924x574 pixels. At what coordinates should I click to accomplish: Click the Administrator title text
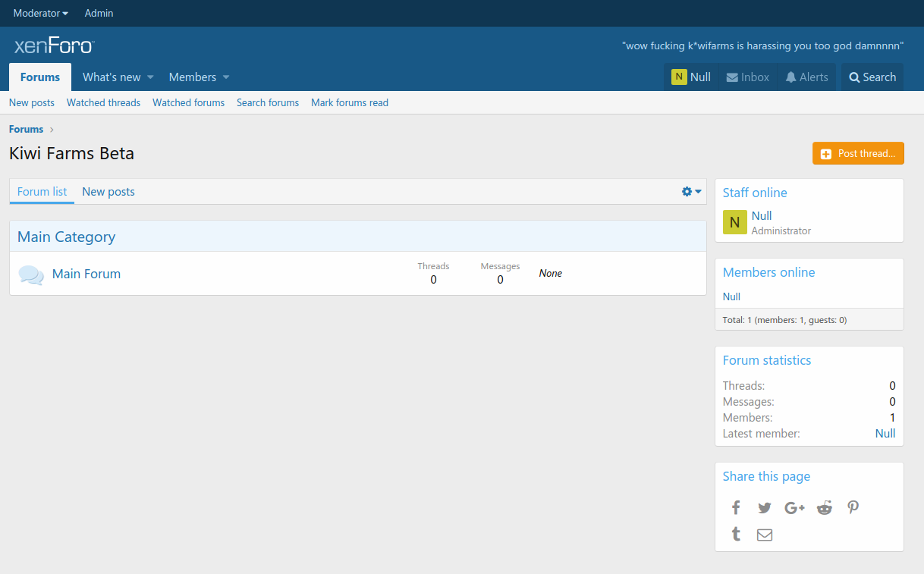781,231
